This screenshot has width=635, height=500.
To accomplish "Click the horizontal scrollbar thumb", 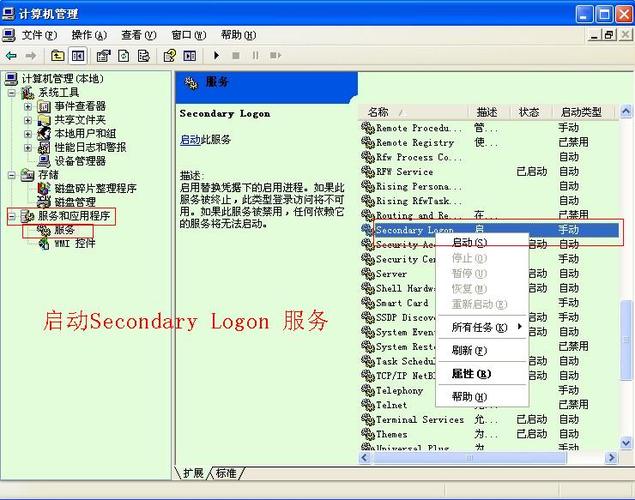I will pyautogui.click(x=469, y=458).
